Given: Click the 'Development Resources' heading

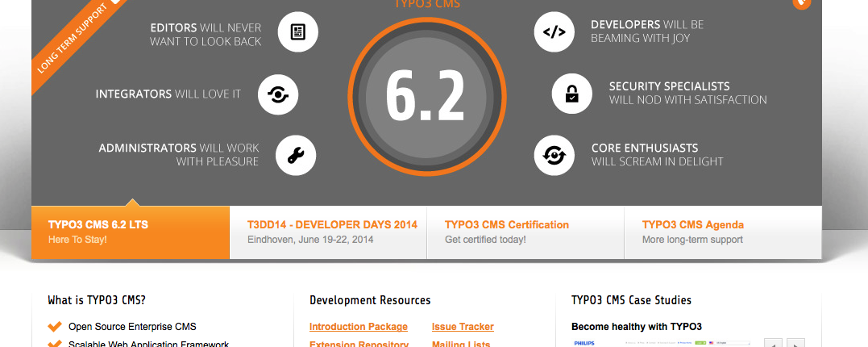Looking at the screenshot, I should (x=370, y=300).
